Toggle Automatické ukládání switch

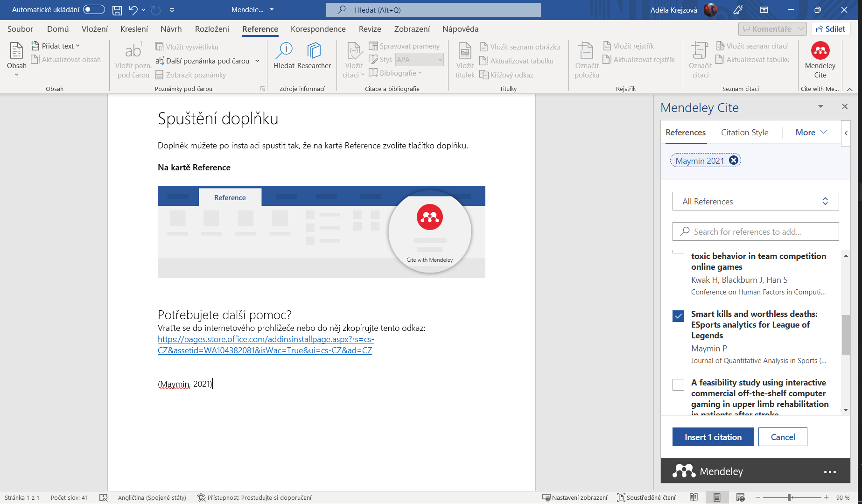click(x=94, y=10)
